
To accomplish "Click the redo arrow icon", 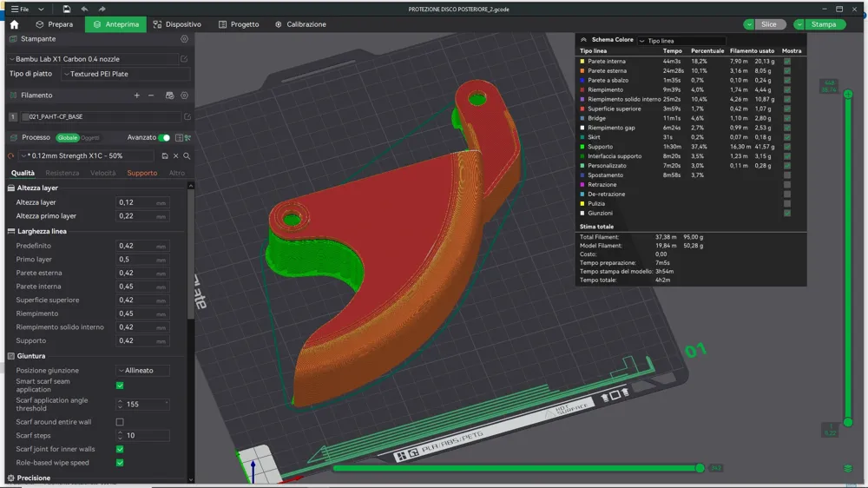I will coord(102,9).
